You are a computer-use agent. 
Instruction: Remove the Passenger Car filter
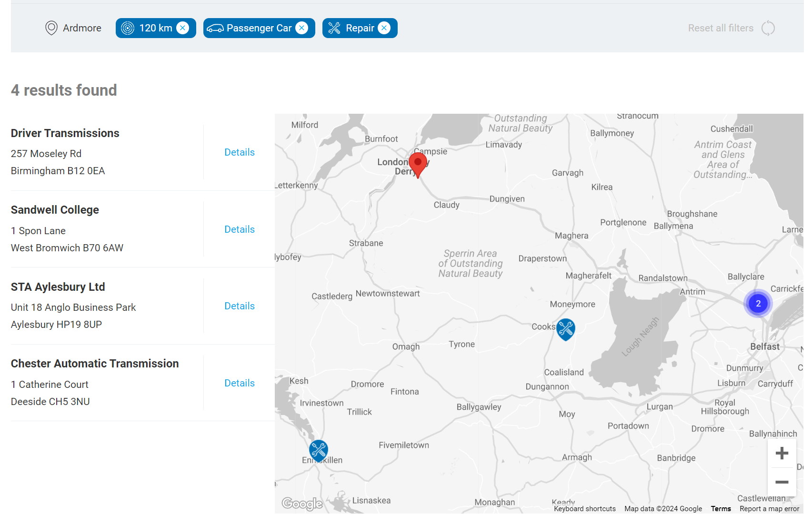click(x=302, y=28)
